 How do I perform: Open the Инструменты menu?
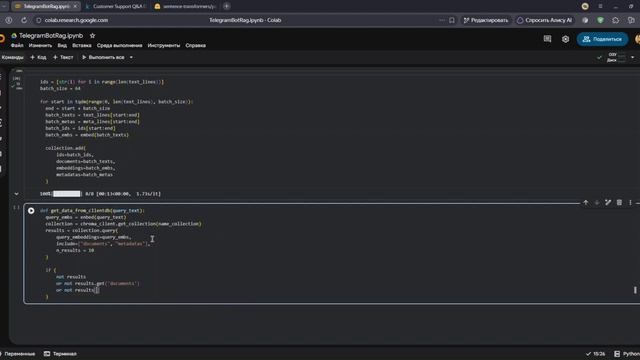pos(164,46)
